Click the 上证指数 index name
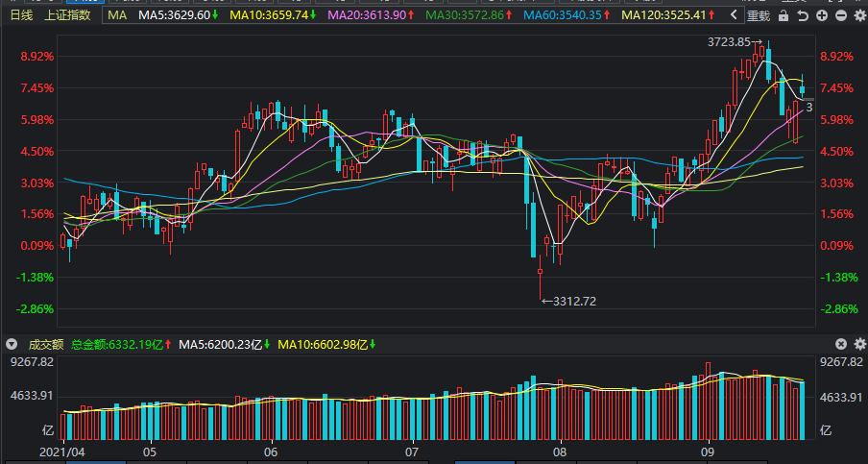 point(68,15)
